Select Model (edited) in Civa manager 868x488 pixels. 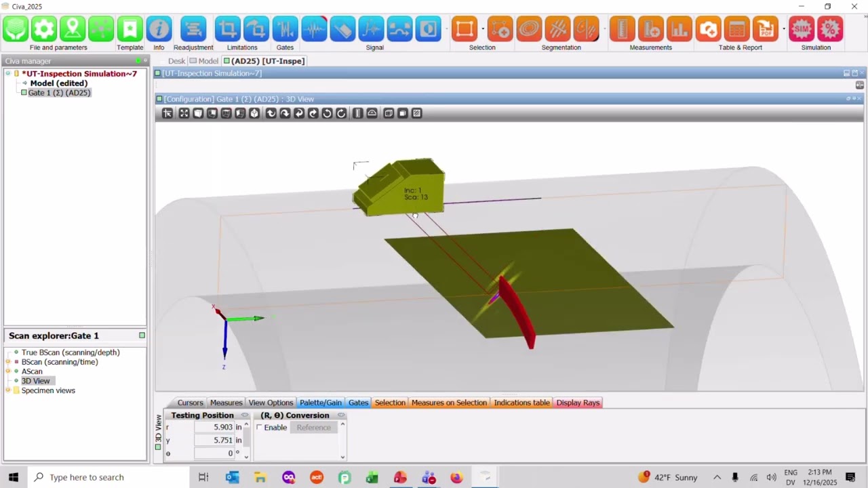pyautogui.click(x=59, y=83)
